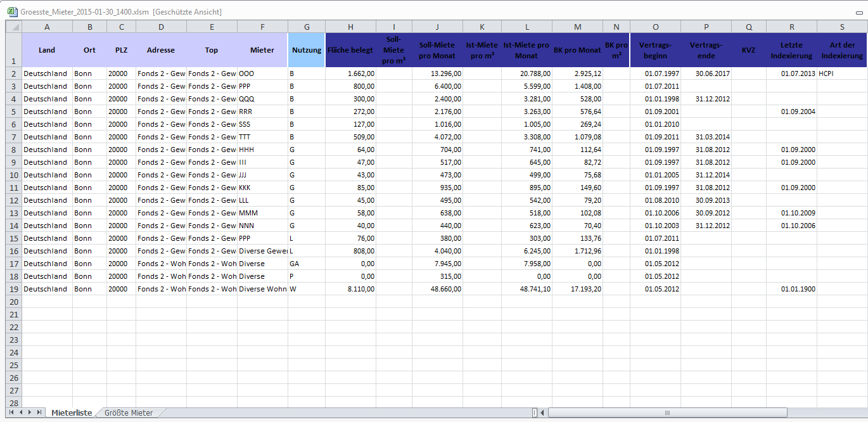Select the tenant cell RRR

[263, 112]
